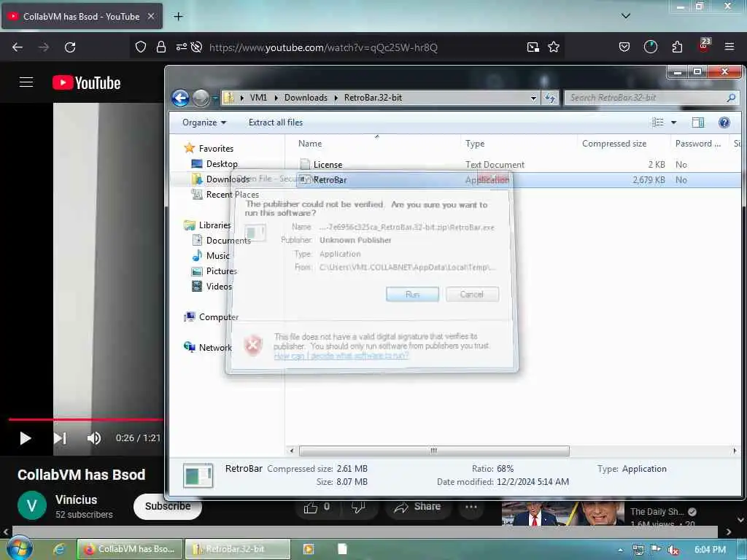List all tabs dropdown arrow
This screenshot has width=747, height=560.
(x=625, y=16)
